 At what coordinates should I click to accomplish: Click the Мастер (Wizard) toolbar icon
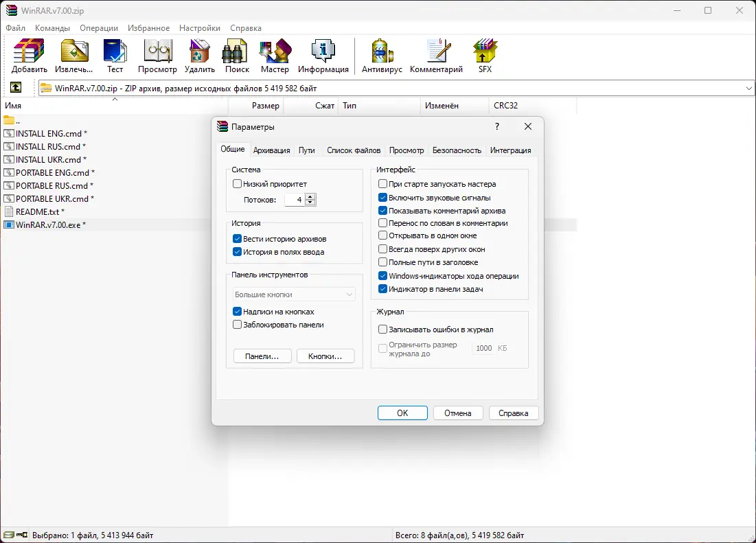(275, 51)
